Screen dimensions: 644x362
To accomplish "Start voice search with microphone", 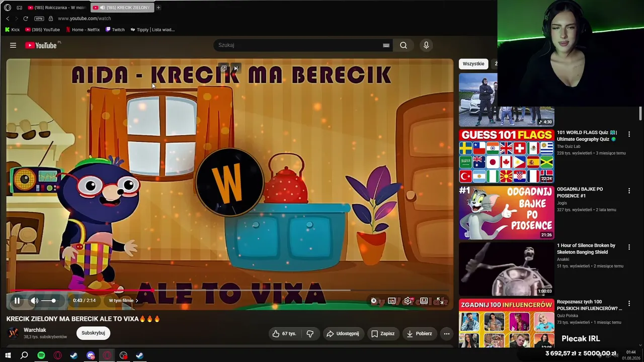I will [426, 45].
